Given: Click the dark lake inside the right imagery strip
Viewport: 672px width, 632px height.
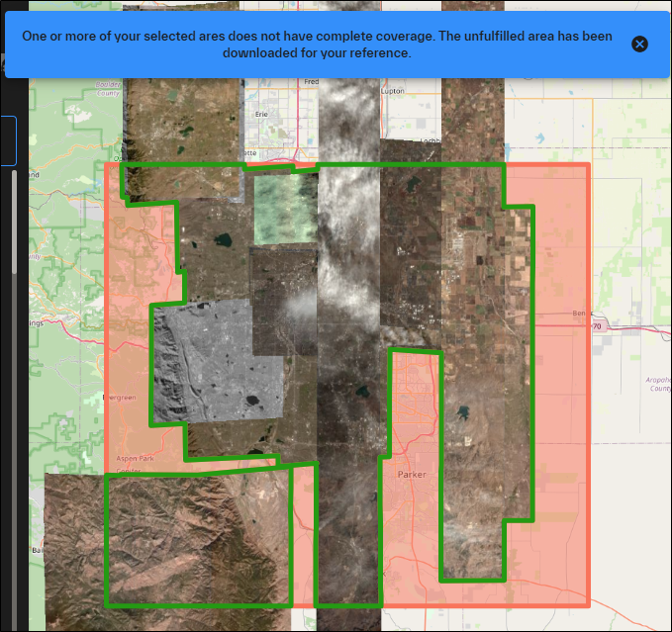Looking at the screenshot, I should click(x=462, y=415).
